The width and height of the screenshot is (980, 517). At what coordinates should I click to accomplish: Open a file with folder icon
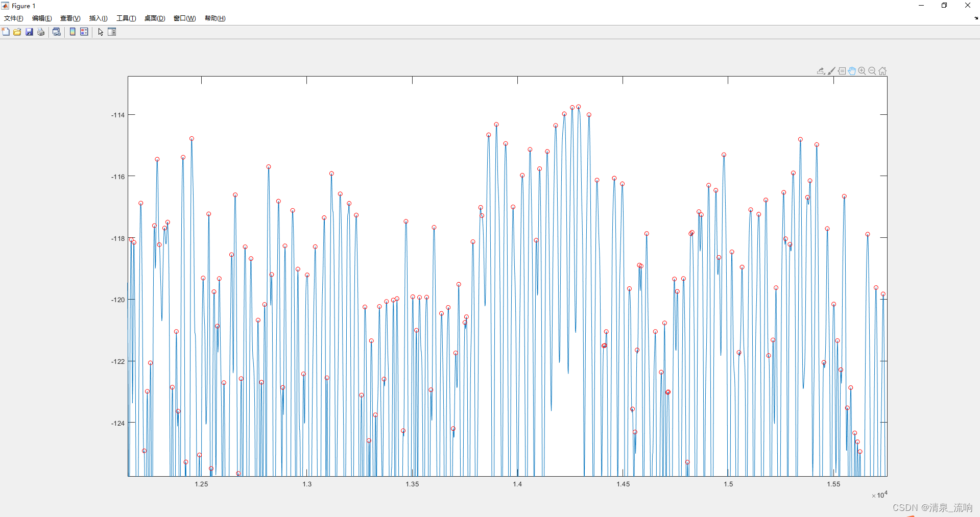tap(17, 32)
